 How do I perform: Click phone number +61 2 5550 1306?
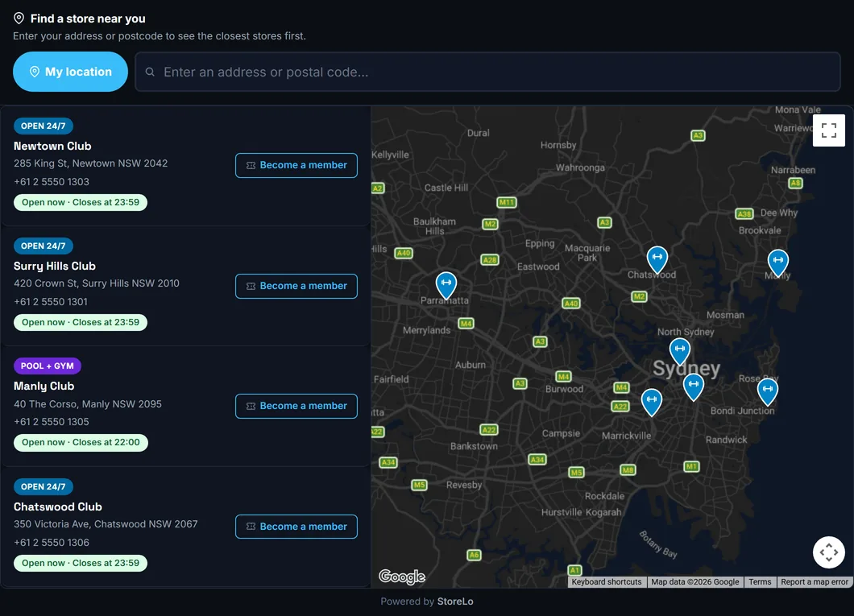point(52,543)
